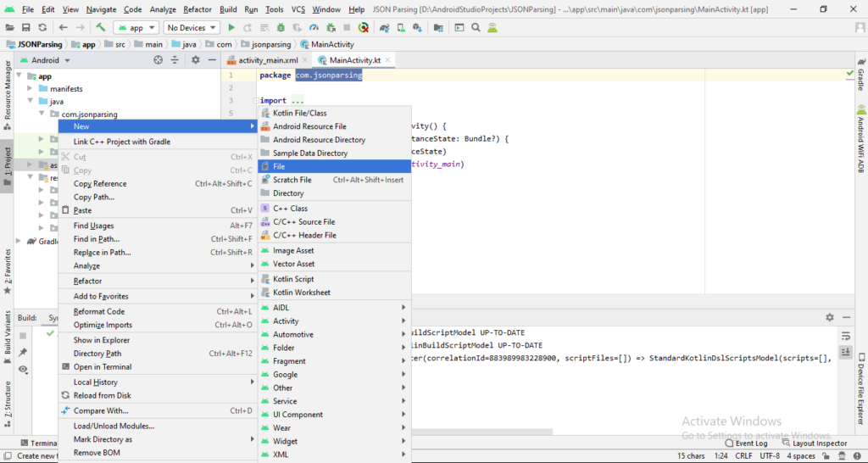Pin the Build tab with the pin icon
The image size is (868, 463).
(23, 352)
